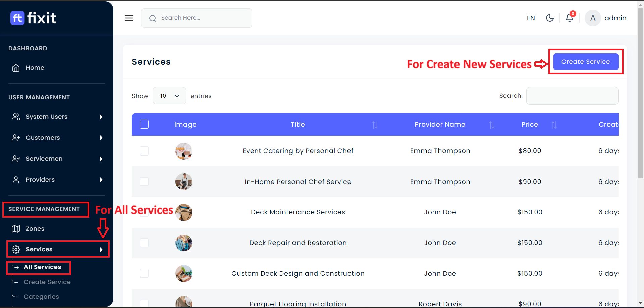Screen dimensions: 644x308
Task: Click the Create Service button
Action: [586, 62]
